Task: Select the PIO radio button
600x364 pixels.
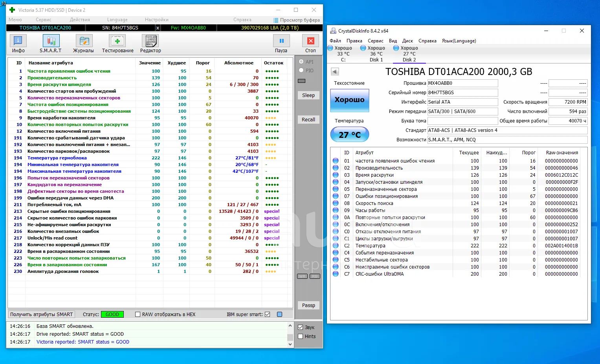Action: [x=301, y=70]
